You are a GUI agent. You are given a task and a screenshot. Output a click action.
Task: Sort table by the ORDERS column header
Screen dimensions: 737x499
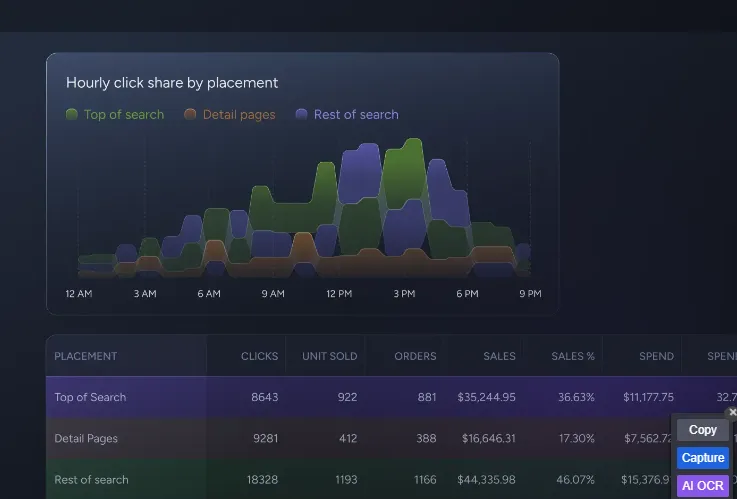coord(415,356)
